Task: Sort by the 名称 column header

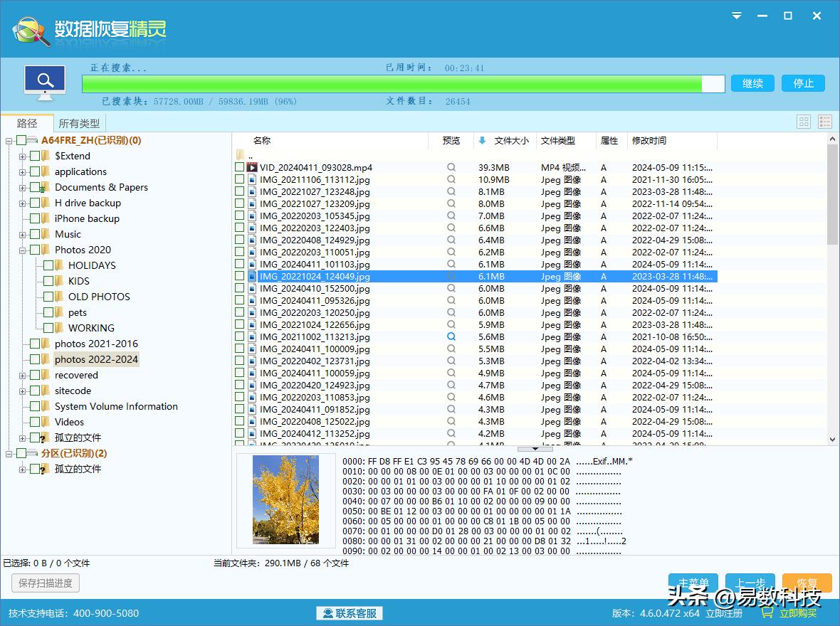Action: (x=261, y=140)
